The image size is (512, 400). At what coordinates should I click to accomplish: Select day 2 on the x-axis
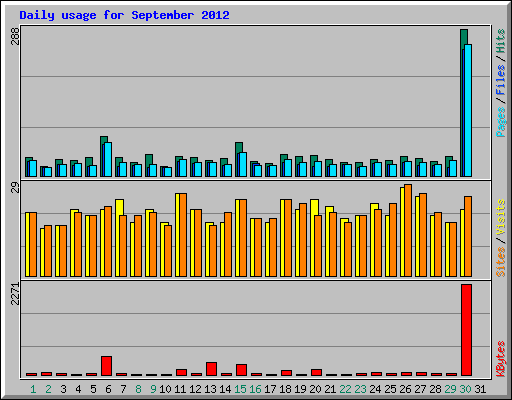(48, 389)
